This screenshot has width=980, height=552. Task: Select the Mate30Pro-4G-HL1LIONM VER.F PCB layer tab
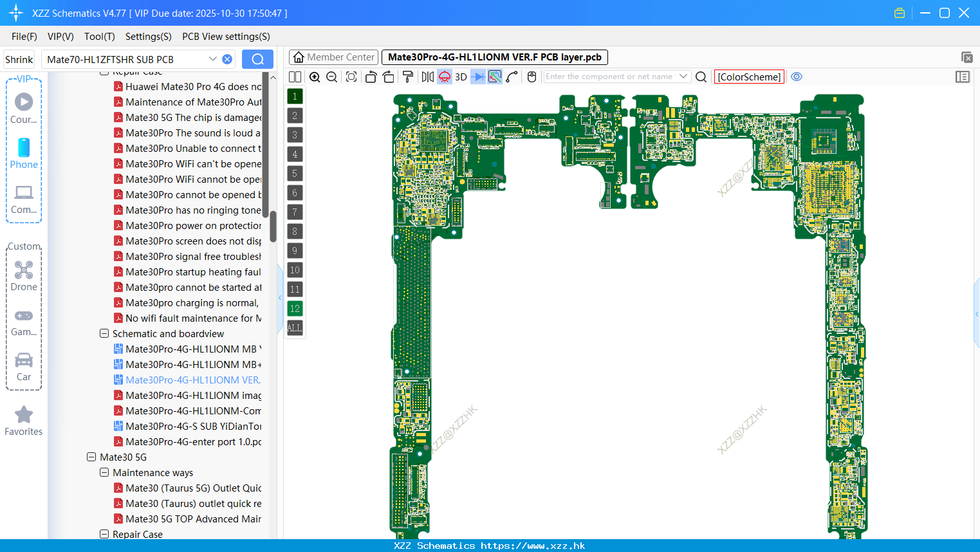point(495,57)
